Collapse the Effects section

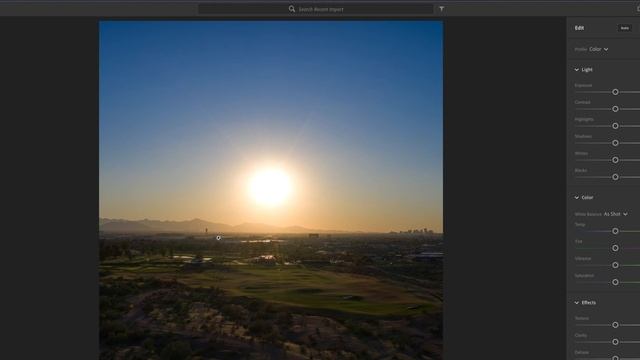tap(576, 303)
